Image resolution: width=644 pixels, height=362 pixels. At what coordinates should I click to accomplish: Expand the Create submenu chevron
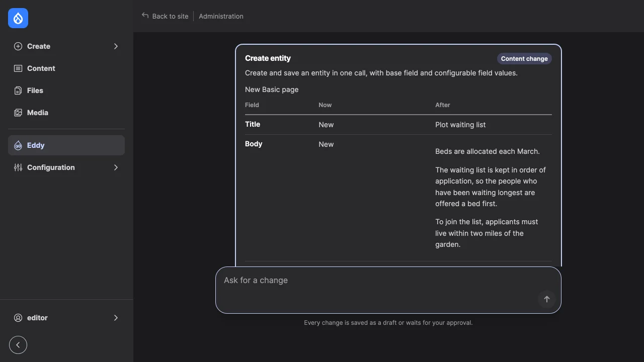[116, 46]
